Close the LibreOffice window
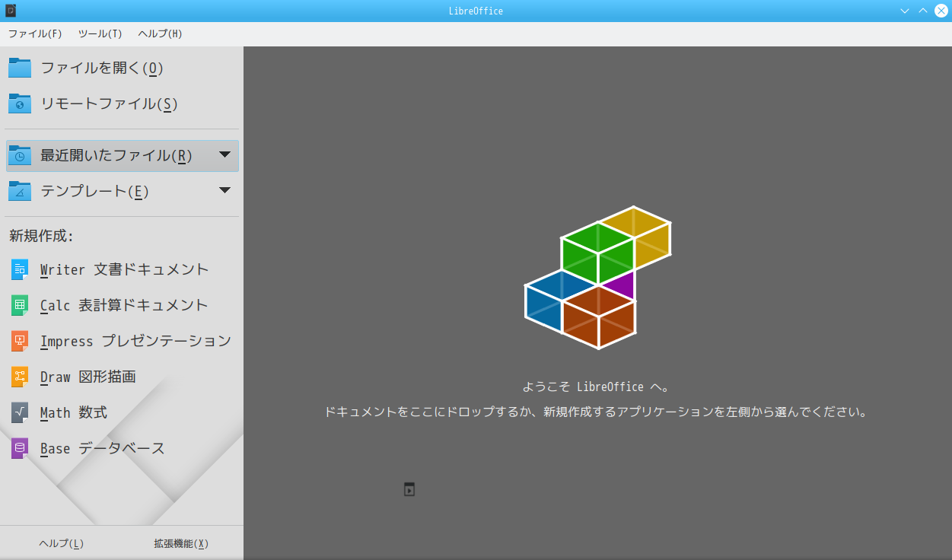The height and width of the screenshot is (560, 952). (x=941, y=11)
